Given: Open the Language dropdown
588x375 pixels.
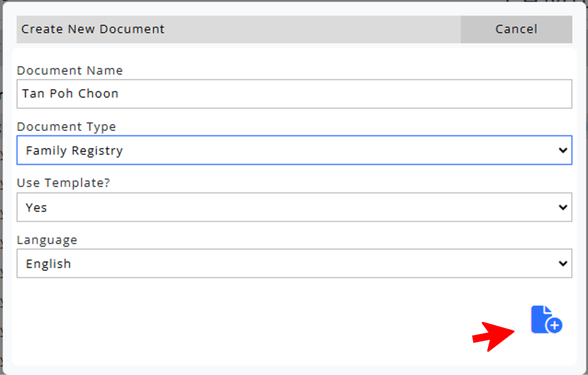Looking at the screenshot, I should click(x=294, y=264).
